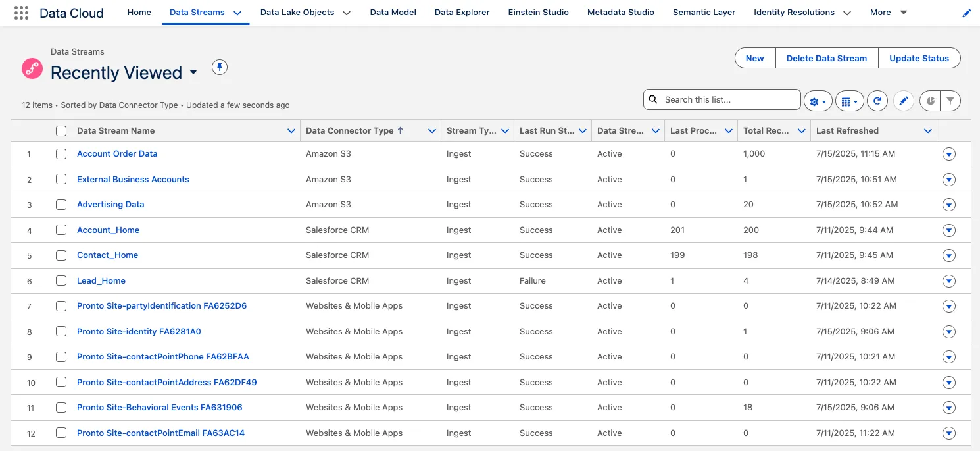Expand the Recently Viewed list selector
Image resolution: width=980 pixels, height=451 pixels.
tap(193, 72)
